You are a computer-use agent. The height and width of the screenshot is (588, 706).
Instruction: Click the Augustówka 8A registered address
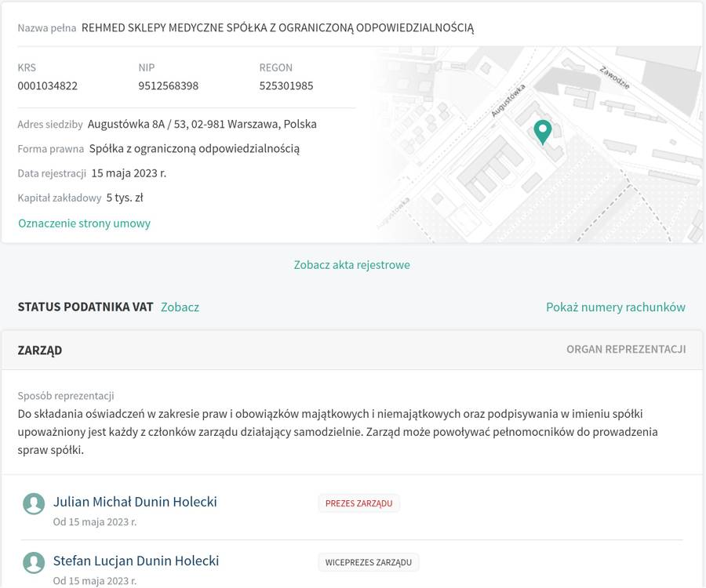tap(202, 124)
